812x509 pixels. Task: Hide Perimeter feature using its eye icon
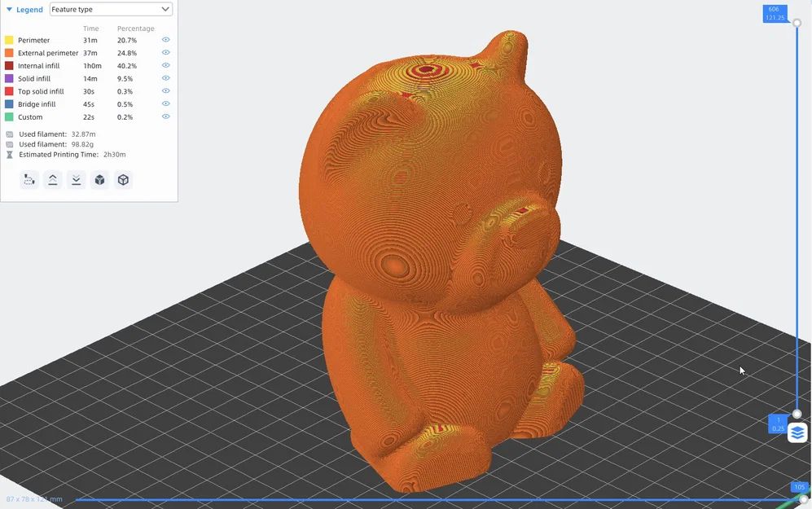[x=165, y=40]
